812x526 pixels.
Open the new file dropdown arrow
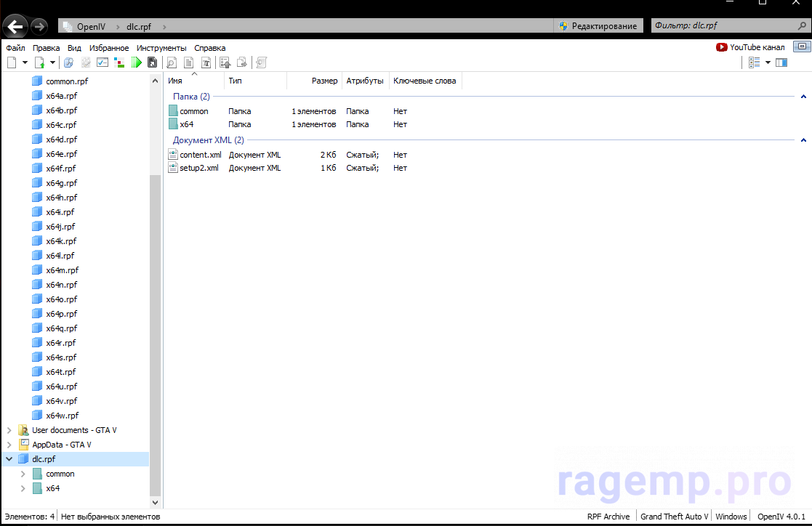tap(24, 62)
